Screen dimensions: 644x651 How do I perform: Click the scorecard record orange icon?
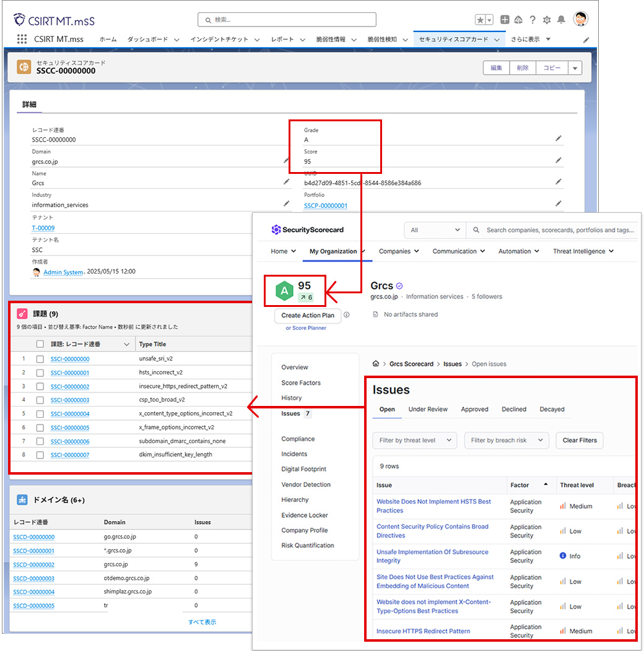coord(24,67)
